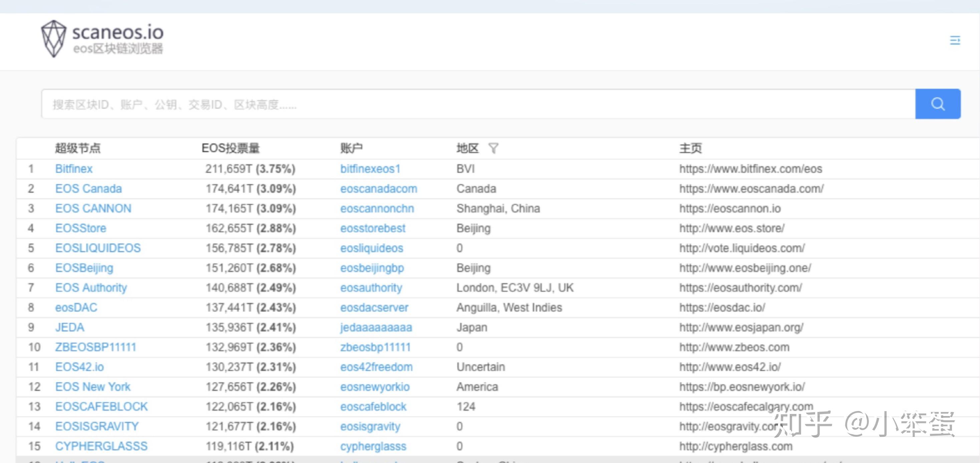View account eosauthority
980x463 pixels.
371,288
